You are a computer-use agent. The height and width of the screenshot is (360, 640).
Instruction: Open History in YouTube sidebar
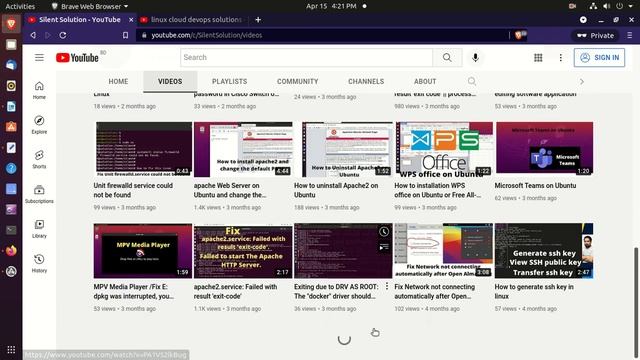[39, 264]
